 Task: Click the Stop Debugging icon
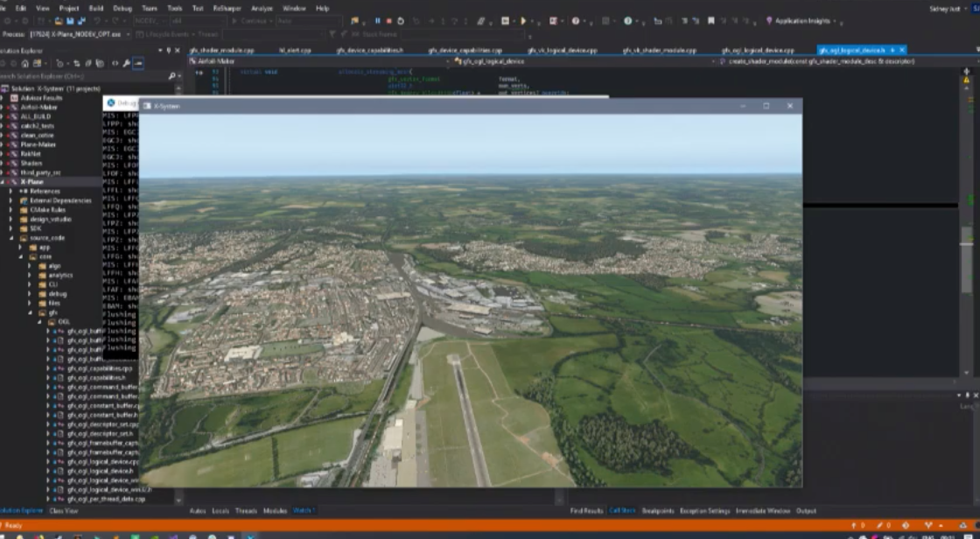pos(388,21)
